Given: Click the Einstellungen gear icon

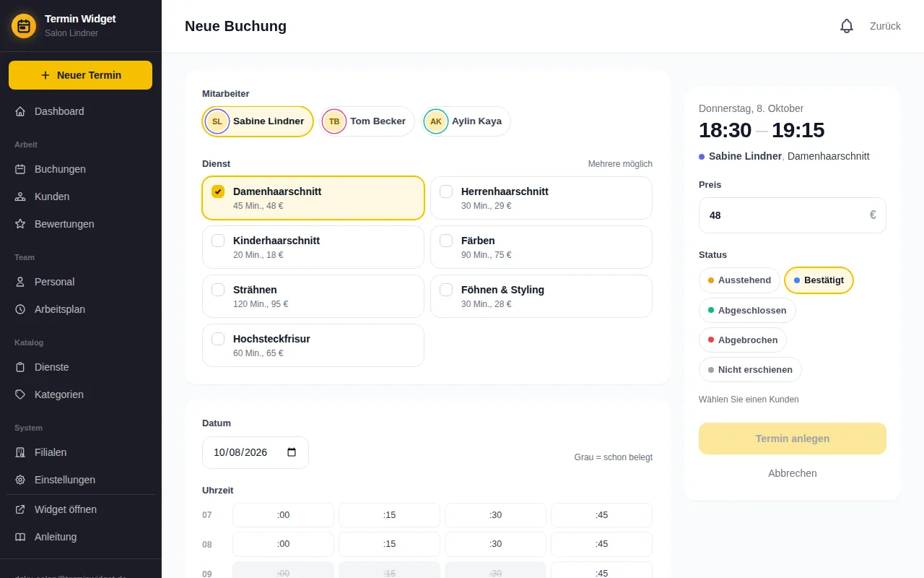Looking at the screenshot, I should (20, 480).
